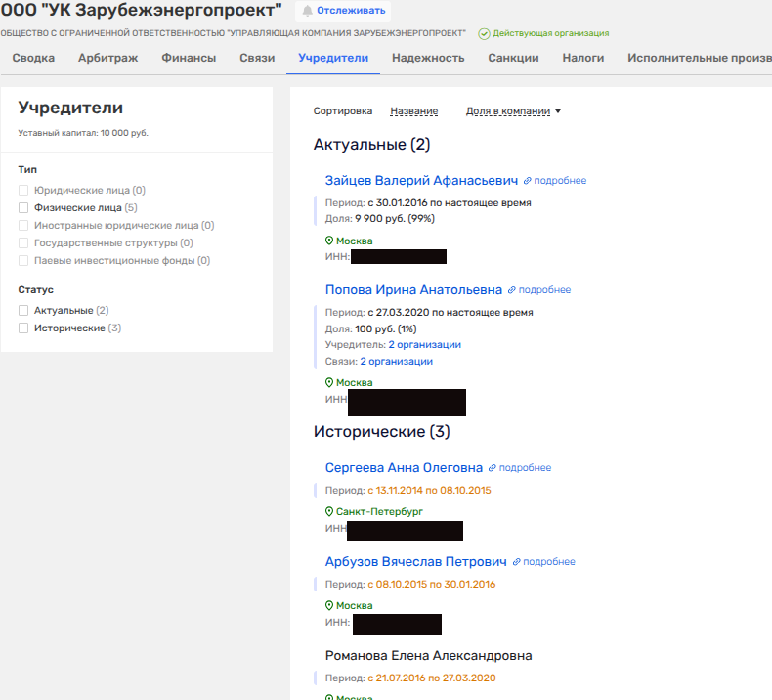Enable the Физические лица checkbox
The image size is (772, 700).
pos(23,208)
